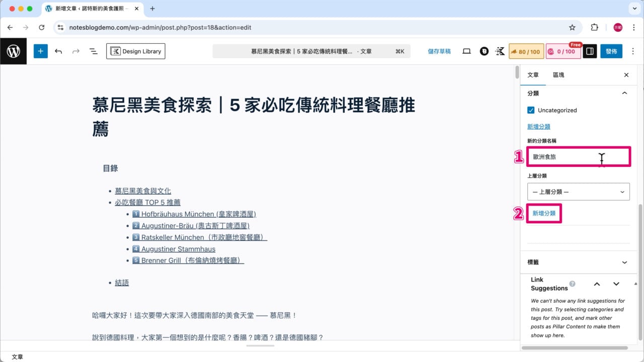The image size is (644, 362).
Task: Open the block inserter
Action: [40, 51]
